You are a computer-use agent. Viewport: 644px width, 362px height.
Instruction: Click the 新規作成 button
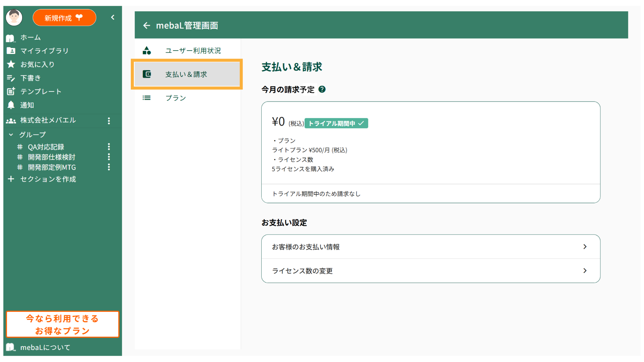pos(64,18)
